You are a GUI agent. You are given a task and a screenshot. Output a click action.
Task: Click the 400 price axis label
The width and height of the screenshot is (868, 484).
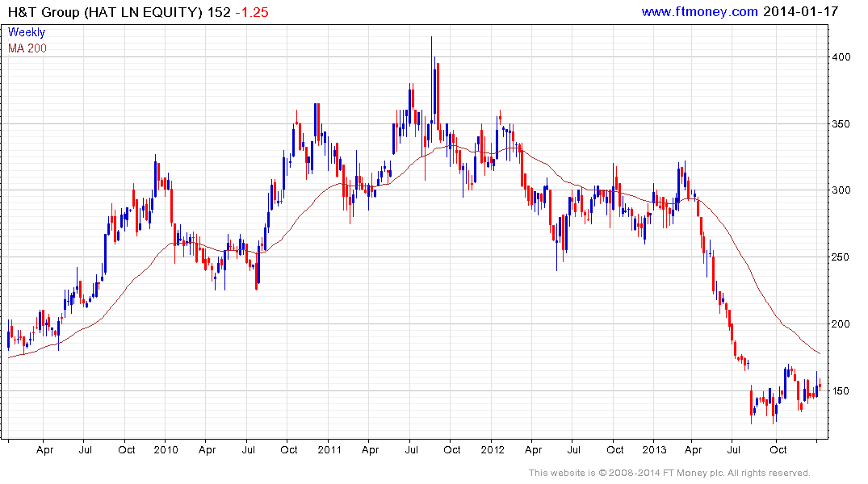(x=841, y=57)
